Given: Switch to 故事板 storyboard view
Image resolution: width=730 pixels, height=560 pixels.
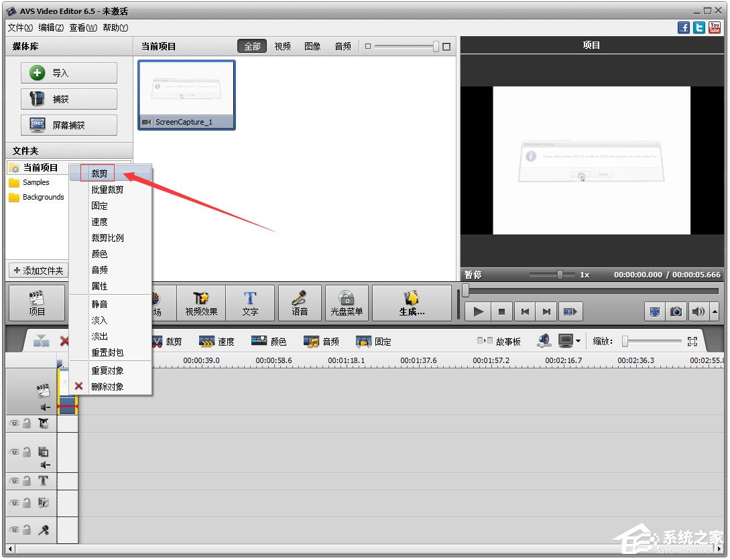Looking at the screenshot, I should click(499, 342).
